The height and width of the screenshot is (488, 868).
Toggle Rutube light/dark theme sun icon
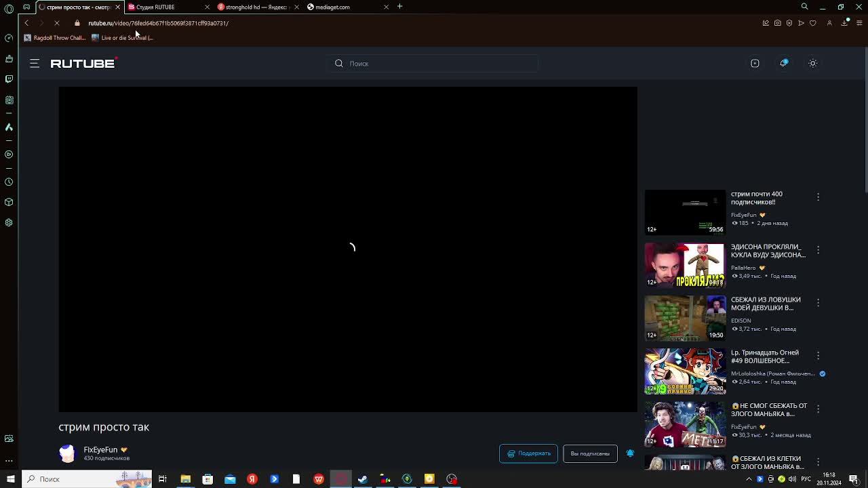pyautogui.click(x=813, y=63)
